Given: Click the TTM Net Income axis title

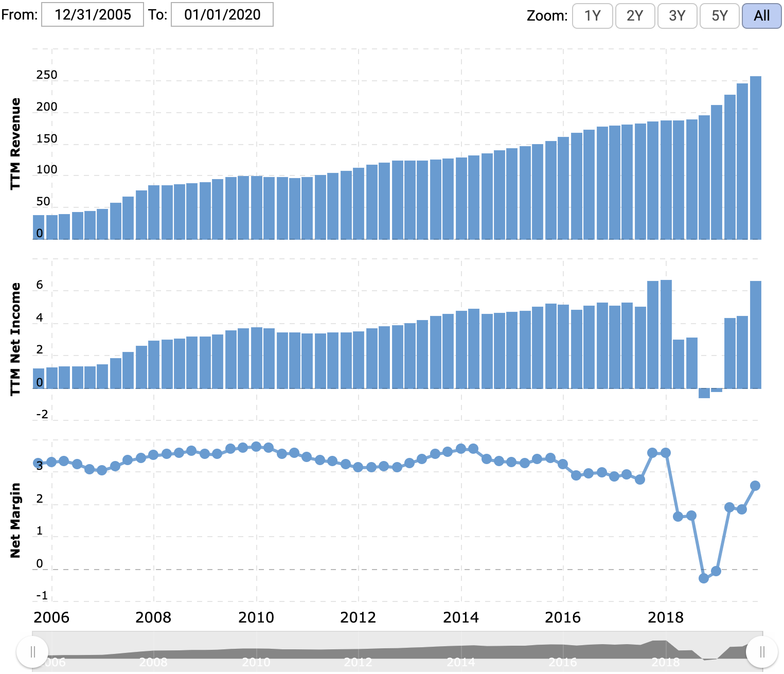Looking at the screenshot, I should click(15, 339).
